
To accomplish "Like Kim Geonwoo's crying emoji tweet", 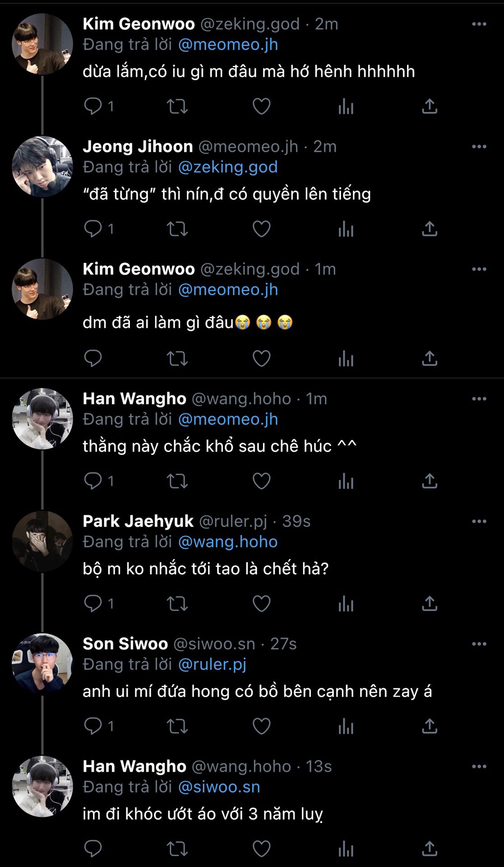I will click(261, 359).
